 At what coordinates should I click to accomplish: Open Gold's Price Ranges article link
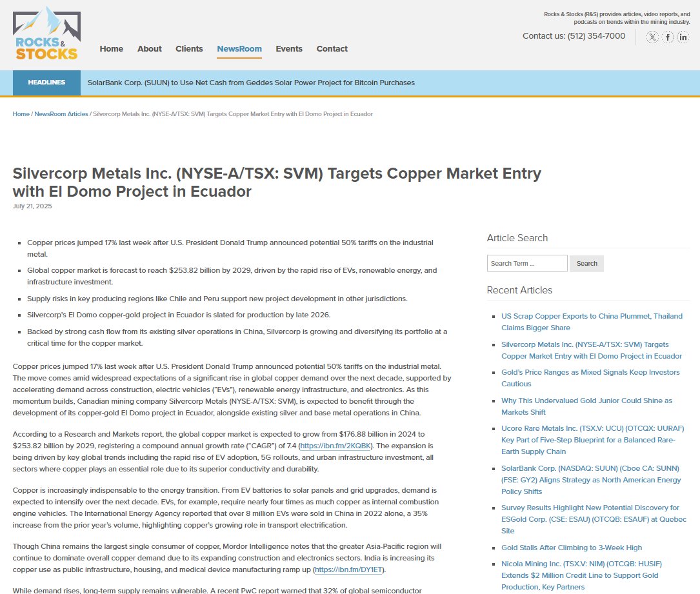[x=590, y=378]
